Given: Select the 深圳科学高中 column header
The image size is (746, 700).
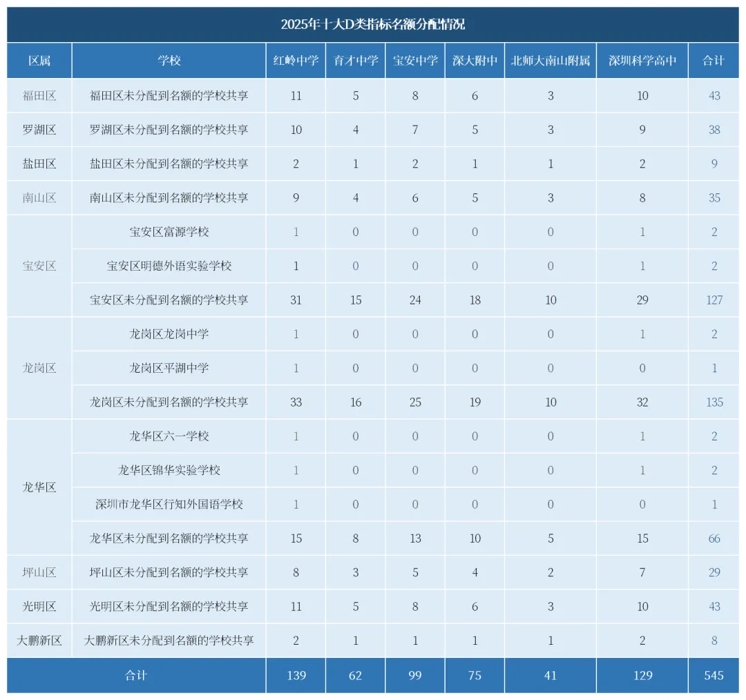Looking at the screenshot, I should [642, 60].
